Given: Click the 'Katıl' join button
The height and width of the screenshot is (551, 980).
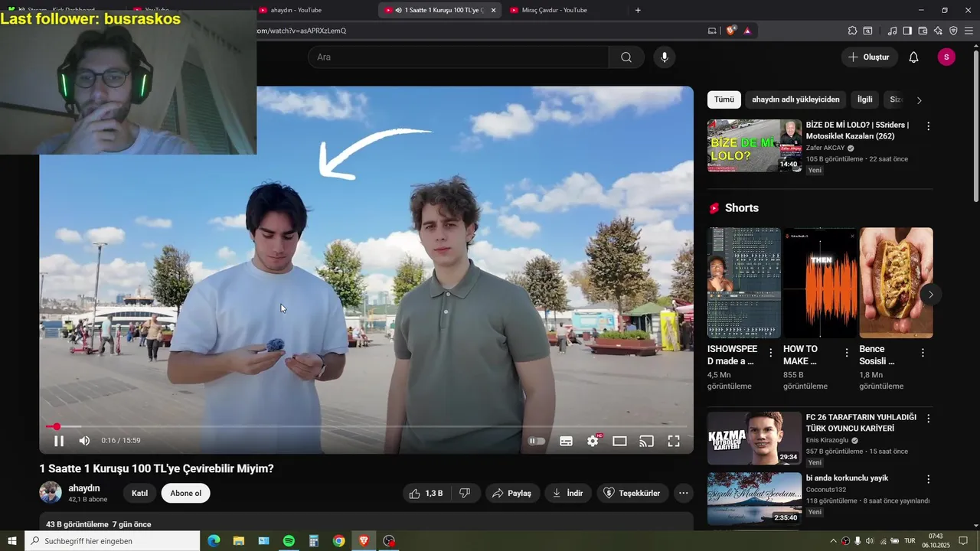Looking at the screenshot, I should tap(139, 494).
